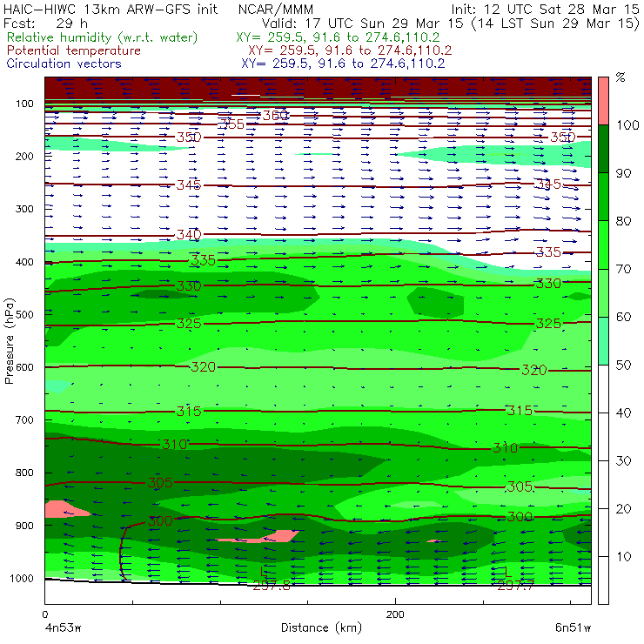Click the '300' pressure axis tick label
Image resolution: width=644 pixels, height=644 pixels.
[x=24, y=209]
